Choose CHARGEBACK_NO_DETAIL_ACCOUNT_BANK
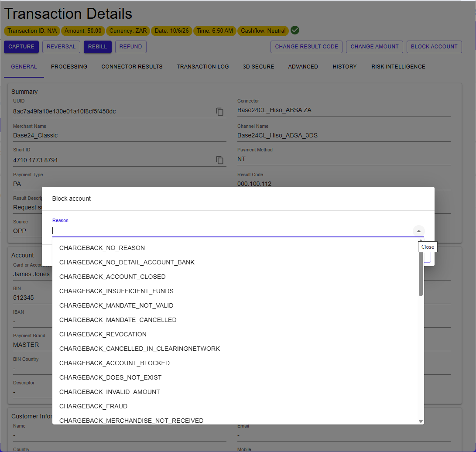The image size is (476, 452). point(238,262)
